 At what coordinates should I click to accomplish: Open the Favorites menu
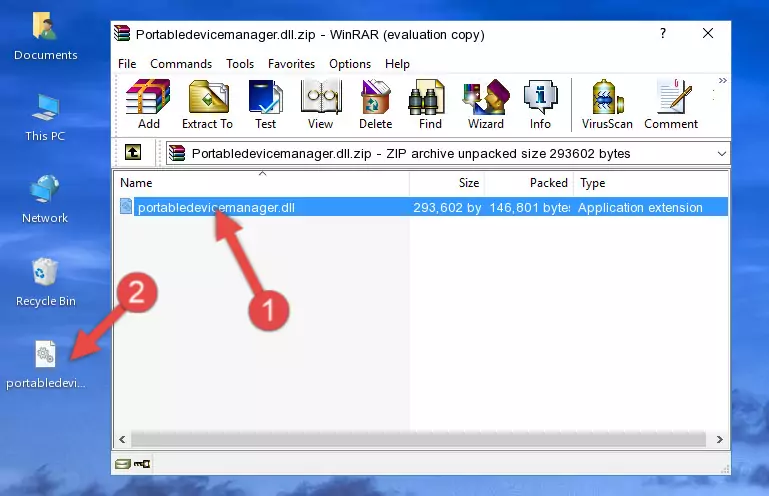tap(291, 64)
